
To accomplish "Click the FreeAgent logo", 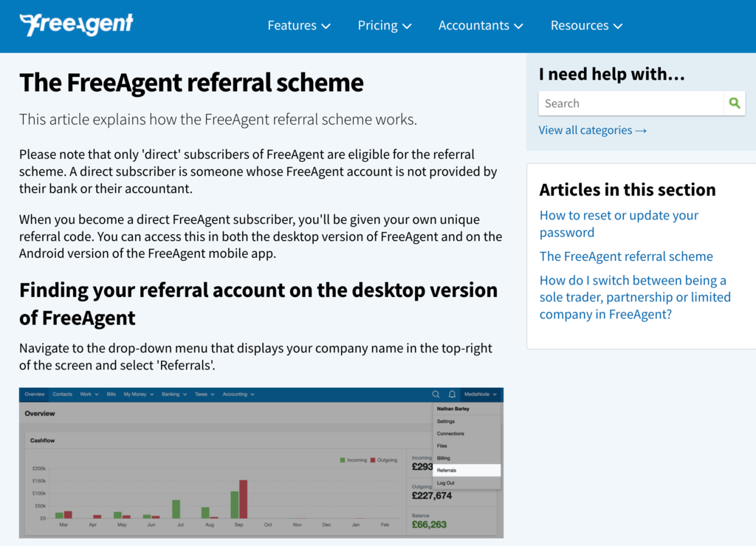I will coord(76,24).
